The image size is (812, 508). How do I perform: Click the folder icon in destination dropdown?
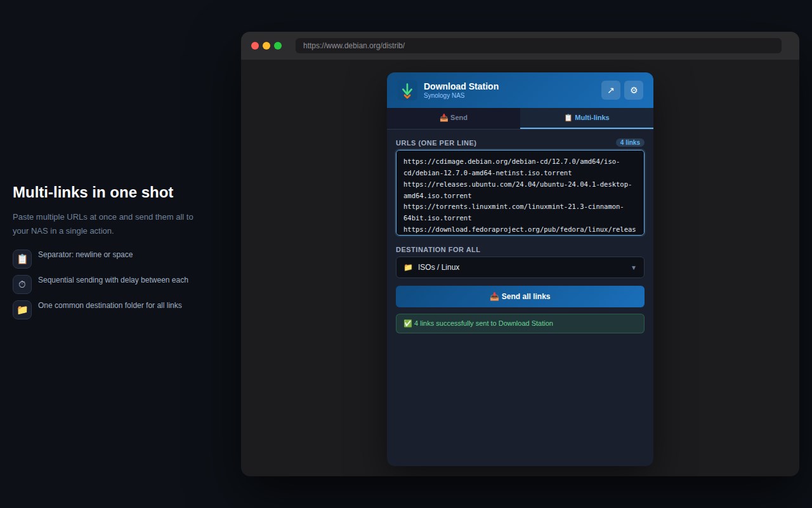point(408,267)
